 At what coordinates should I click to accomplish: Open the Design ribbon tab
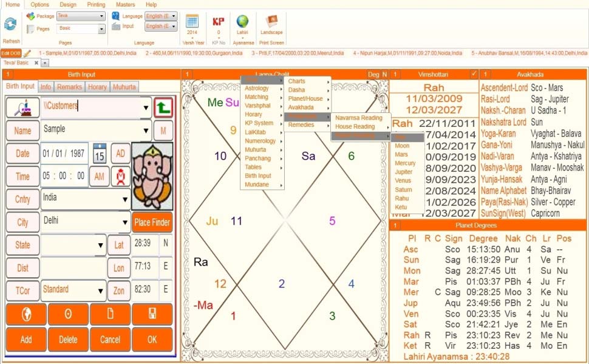coord(68,4)
